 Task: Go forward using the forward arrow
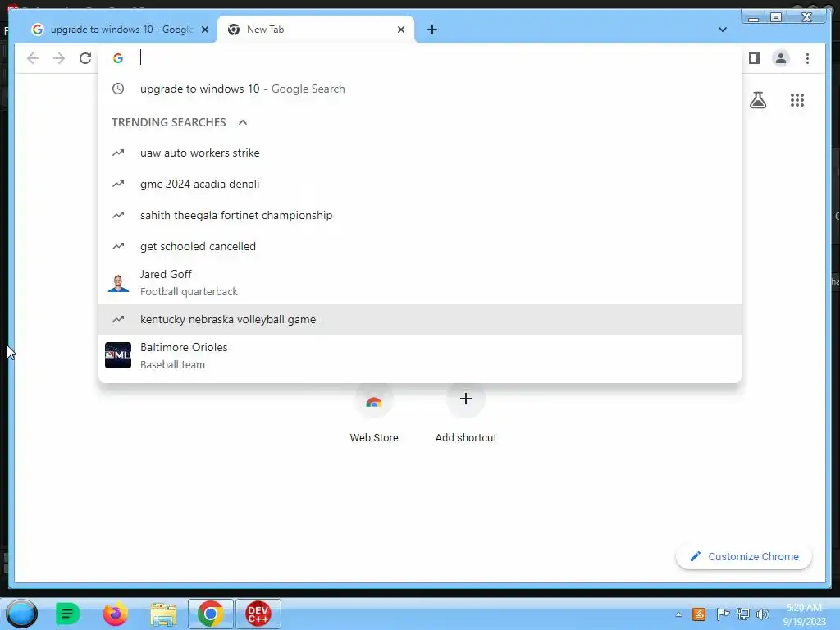coord(59,58)
